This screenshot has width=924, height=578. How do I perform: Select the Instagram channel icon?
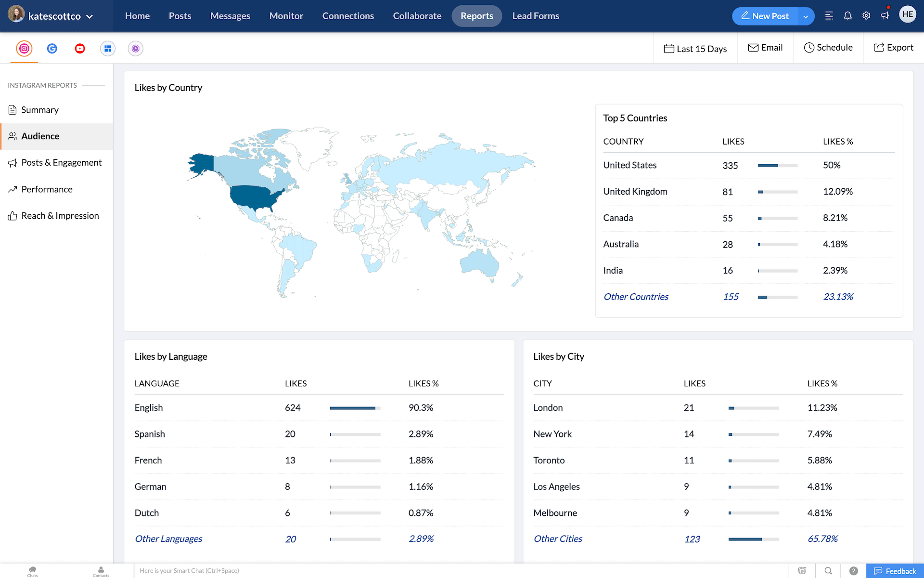tap(24, 48)
